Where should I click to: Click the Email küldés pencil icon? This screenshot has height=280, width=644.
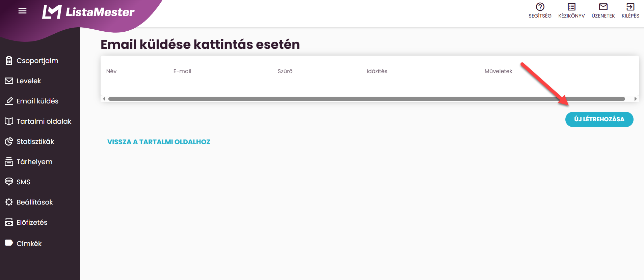(x=9, y=101)
